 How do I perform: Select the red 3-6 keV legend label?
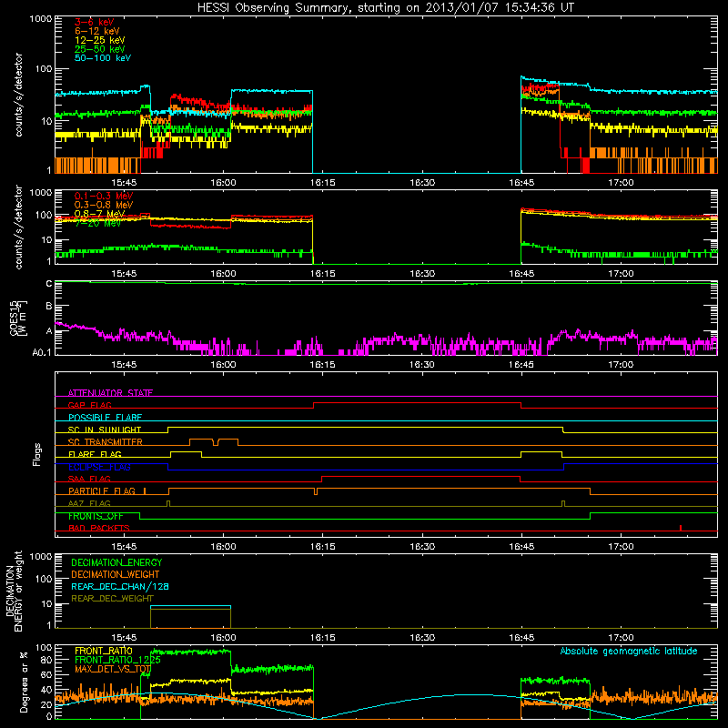click(x=95, y=22)
